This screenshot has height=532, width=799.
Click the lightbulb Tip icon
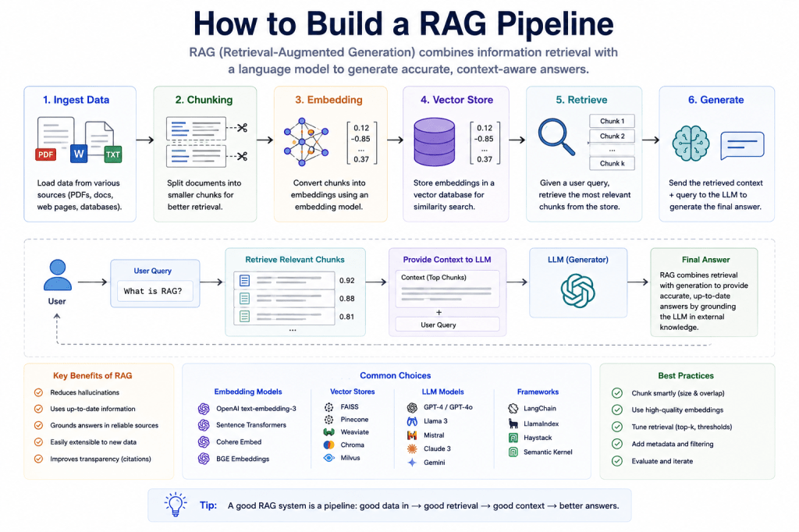(x=176, y=505)
